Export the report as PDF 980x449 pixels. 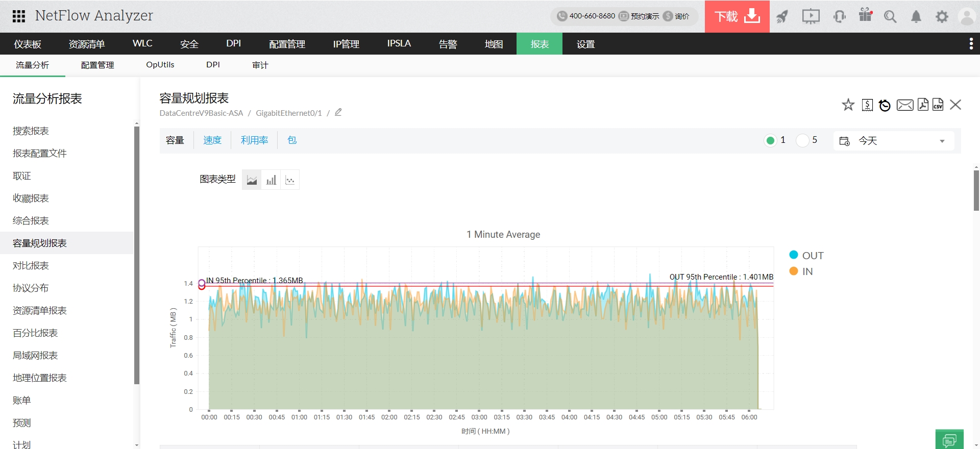click(922, 105)
